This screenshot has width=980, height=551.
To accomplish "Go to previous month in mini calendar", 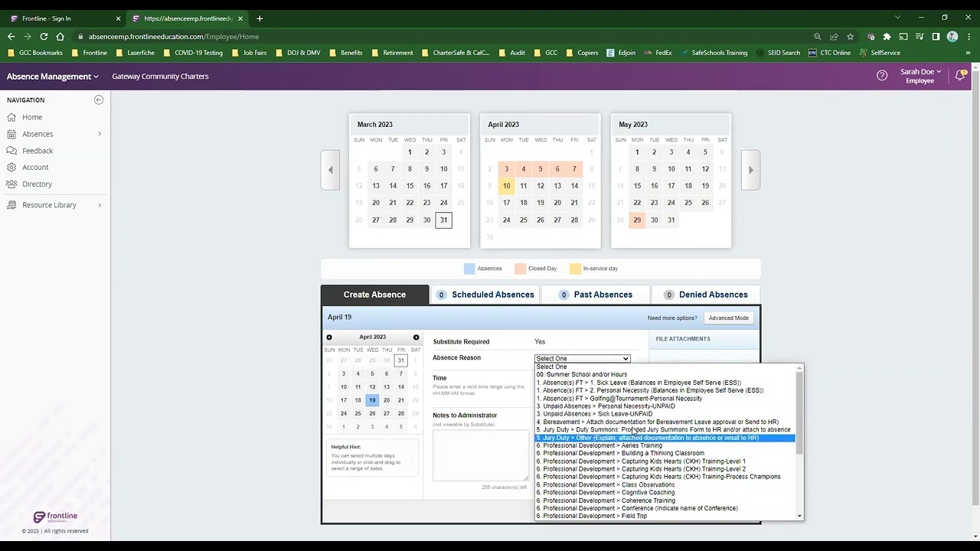I will pyautogui.click(x=329, y=337).
